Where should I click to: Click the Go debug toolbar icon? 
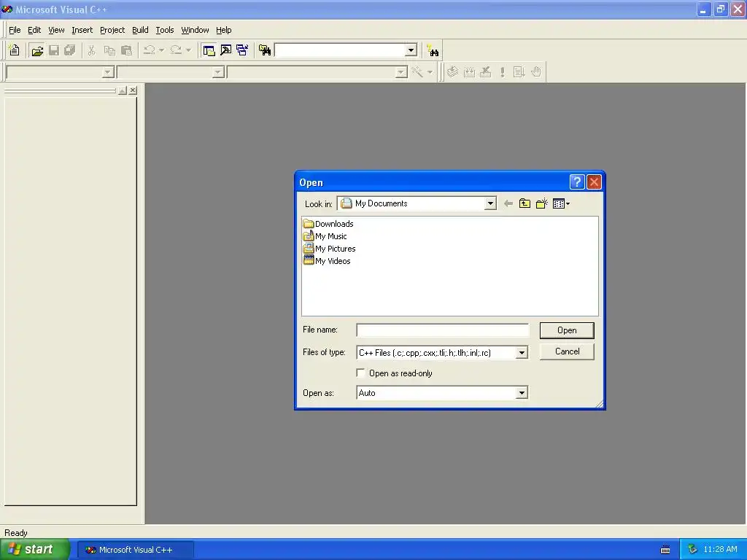tap(519, 72)
